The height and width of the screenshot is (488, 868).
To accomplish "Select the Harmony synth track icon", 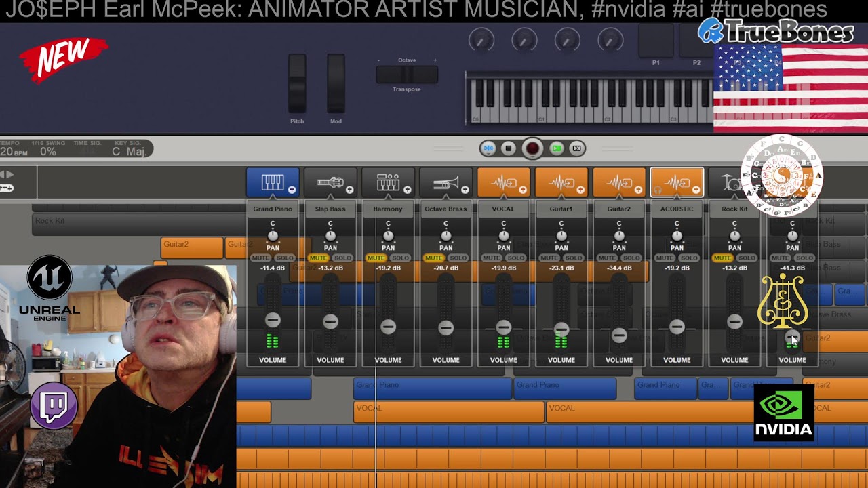I will click(388, 182).
